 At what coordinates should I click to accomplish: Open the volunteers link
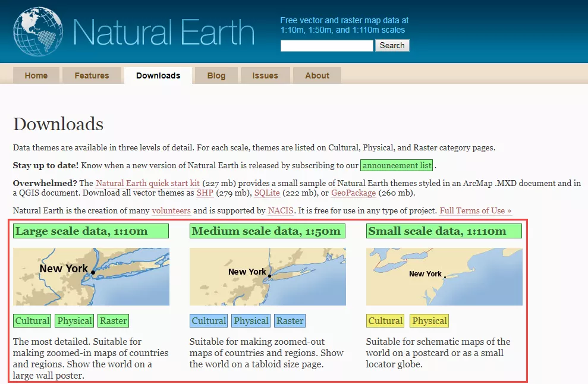171,210
